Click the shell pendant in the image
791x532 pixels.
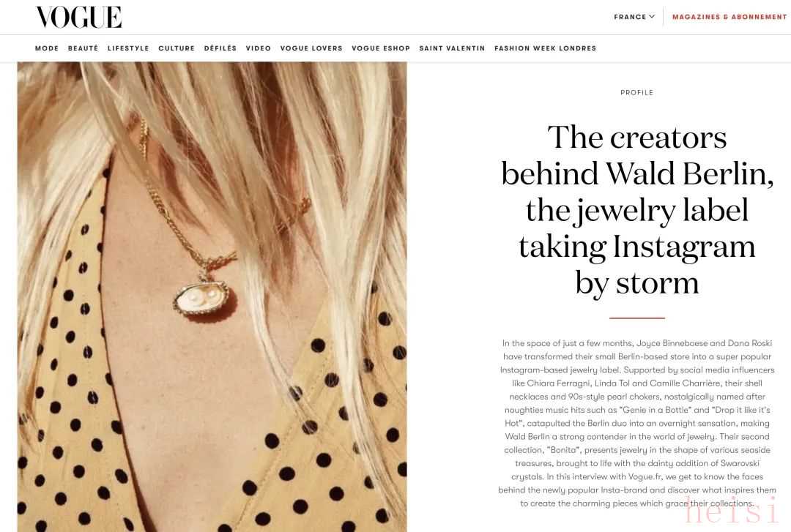(204, 297)
